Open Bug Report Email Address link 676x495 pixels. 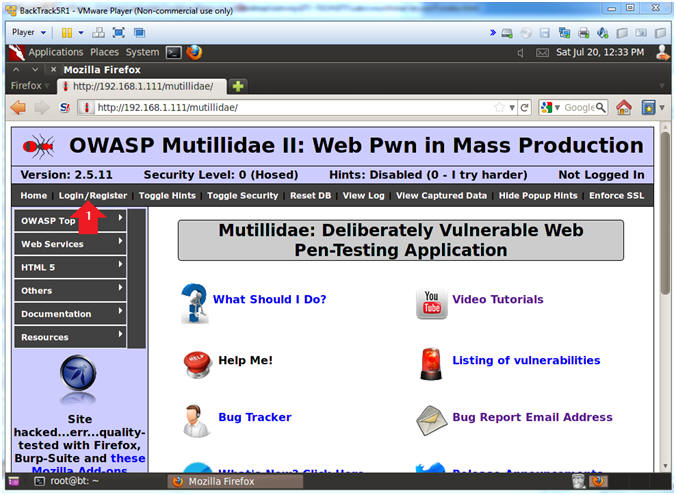tap(532, 417)
